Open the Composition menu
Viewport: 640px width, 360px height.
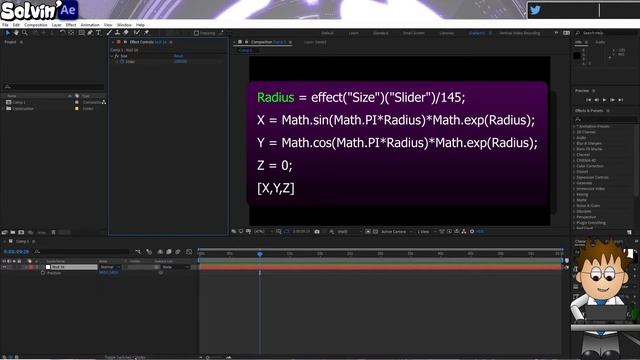tap(36, 25)
